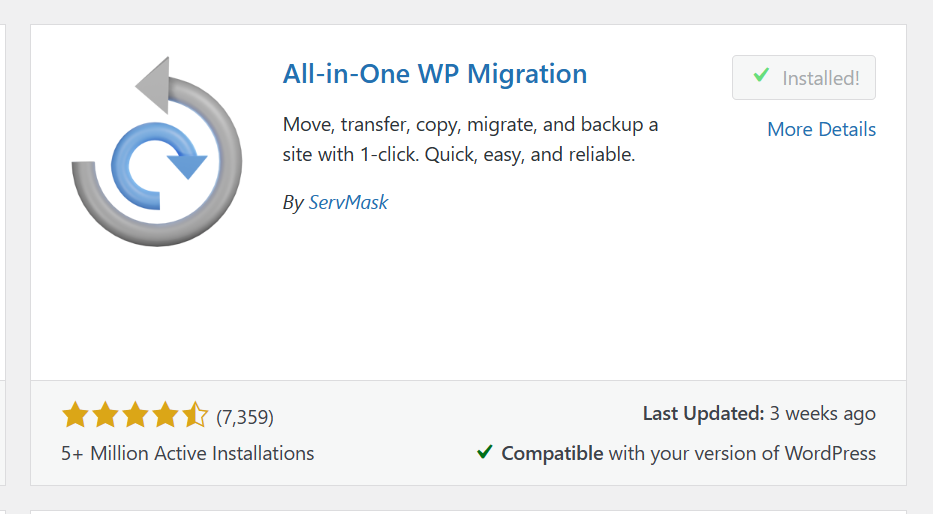Viewport: 933px width, 514px height.
Task: Click the fourth gold rating star
Action: [165, 415]
